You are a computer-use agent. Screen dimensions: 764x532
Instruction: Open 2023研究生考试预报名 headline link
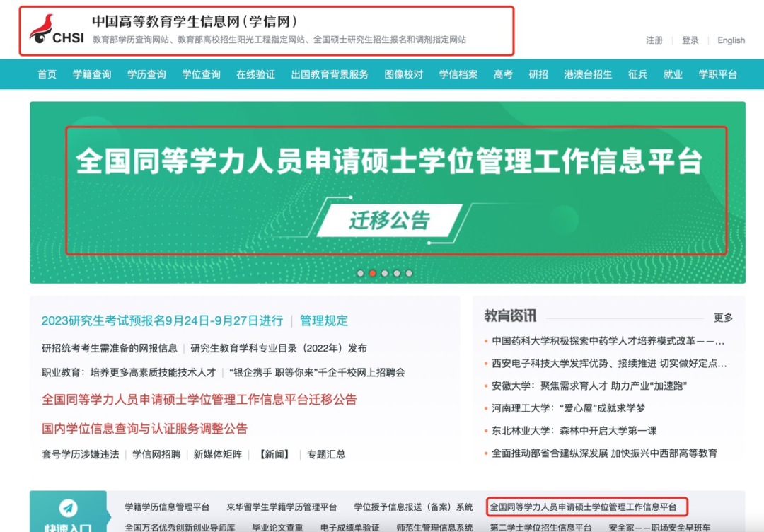162,320
